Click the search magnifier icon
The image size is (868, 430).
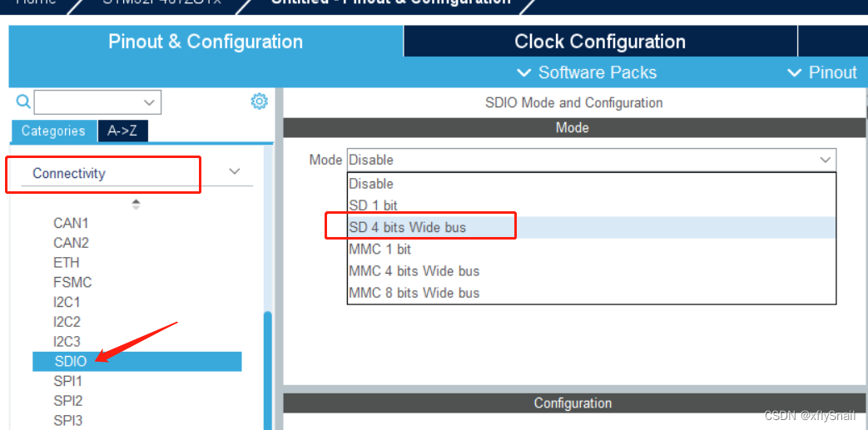(23, 101)
